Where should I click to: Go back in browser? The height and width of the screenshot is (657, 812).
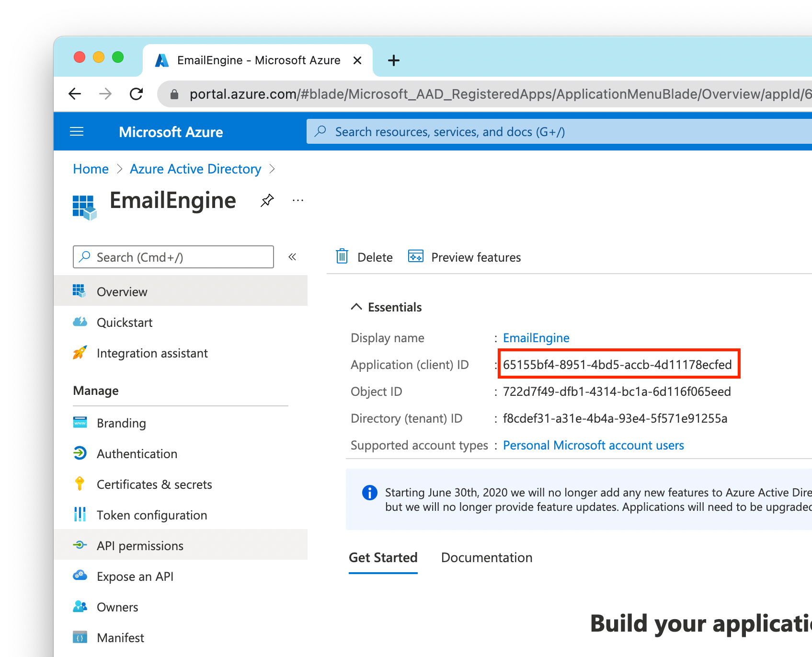click(75, 94)
